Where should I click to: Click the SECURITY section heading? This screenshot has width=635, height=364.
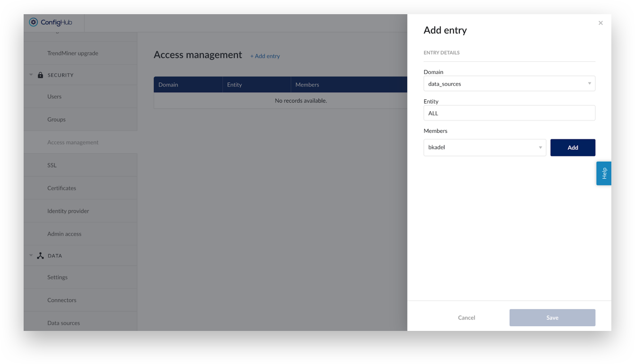tap(61, 75)
